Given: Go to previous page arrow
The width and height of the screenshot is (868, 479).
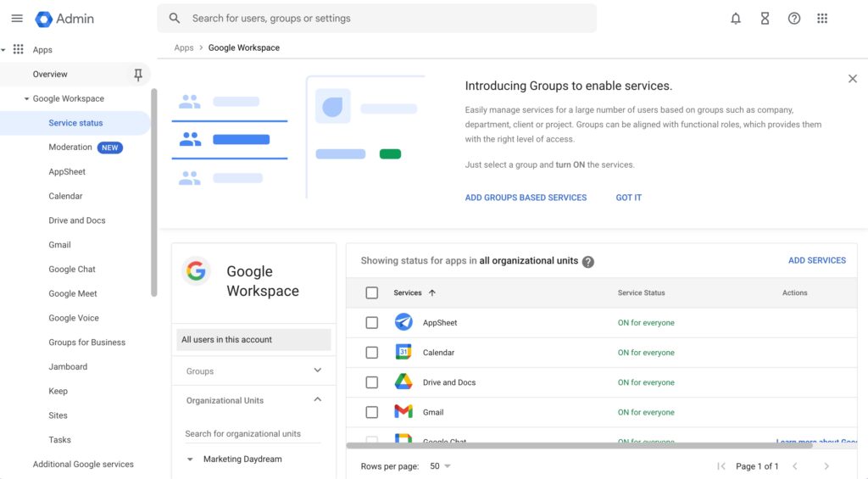Looking at the screenshot, I should (795, 466).
